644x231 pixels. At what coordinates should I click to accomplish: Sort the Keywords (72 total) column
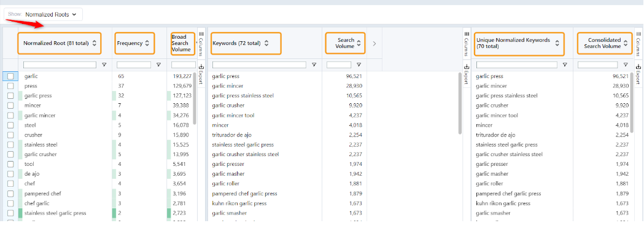[x=266, y=43]
